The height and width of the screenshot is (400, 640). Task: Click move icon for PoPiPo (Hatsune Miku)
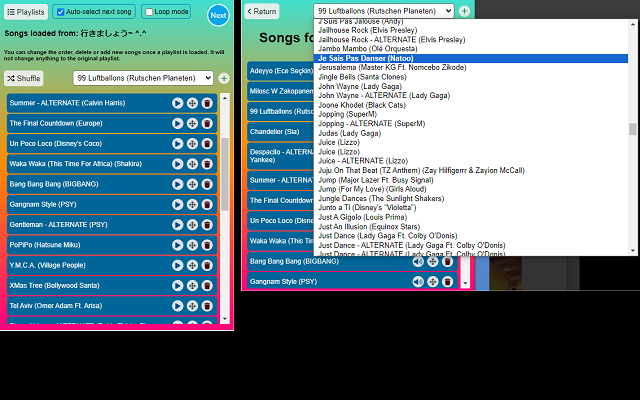[192, 245]
